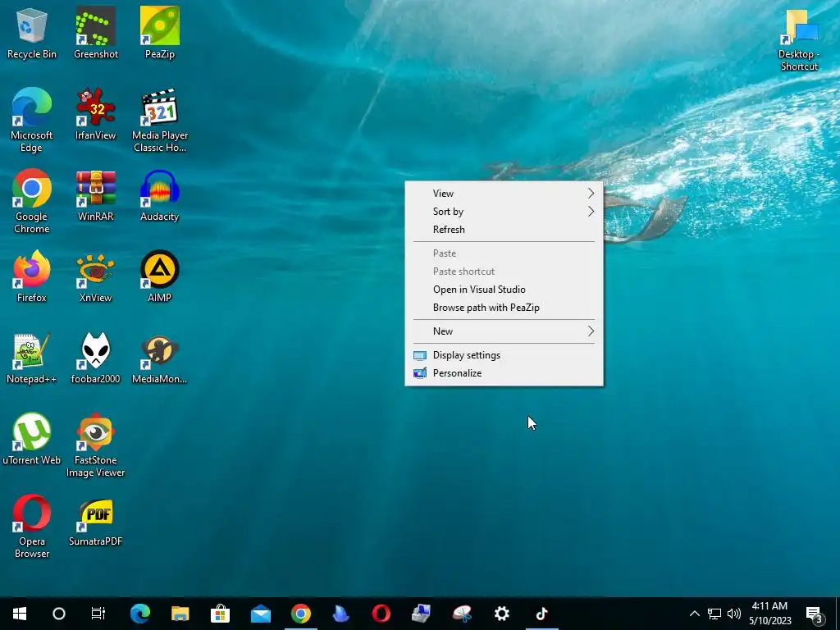Select the AIMP desktop shortcut
Screen dimensions: 840x630
pyautogui.click(x=160, y=277)
